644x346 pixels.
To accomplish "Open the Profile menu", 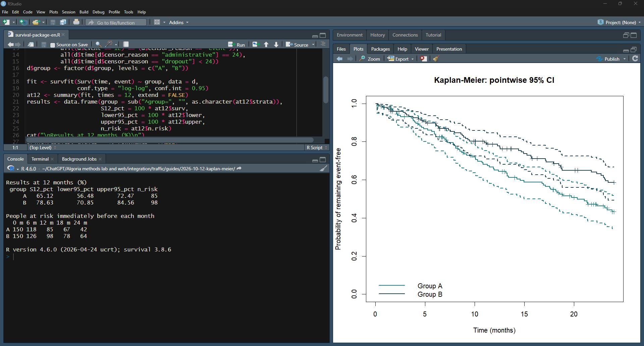I will coord(114,12).
